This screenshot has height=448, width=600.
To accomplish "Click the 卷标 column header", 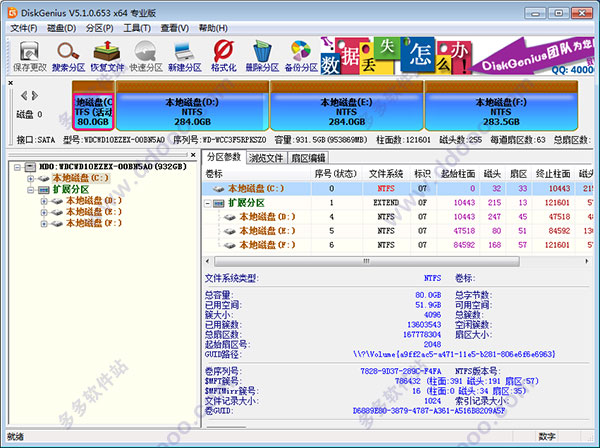I will click(257, 174).
